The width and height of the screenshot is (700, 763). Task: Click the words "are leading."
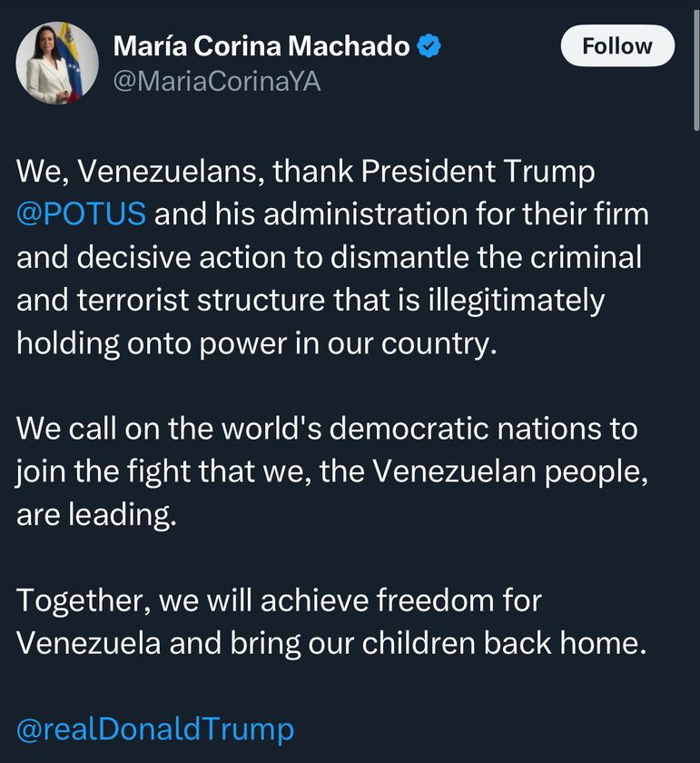tap(96, 515)
